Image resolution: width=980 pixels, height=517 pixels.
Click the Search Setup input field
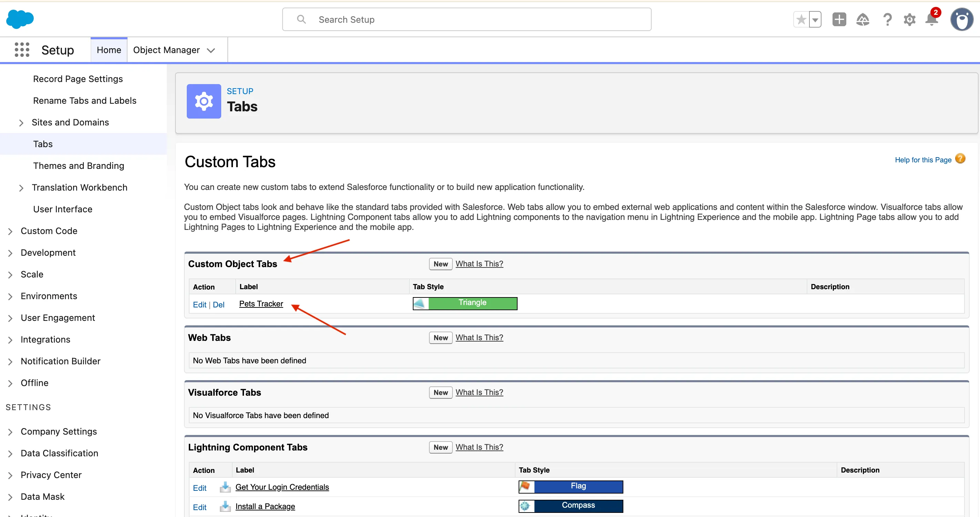pos(467,19)
